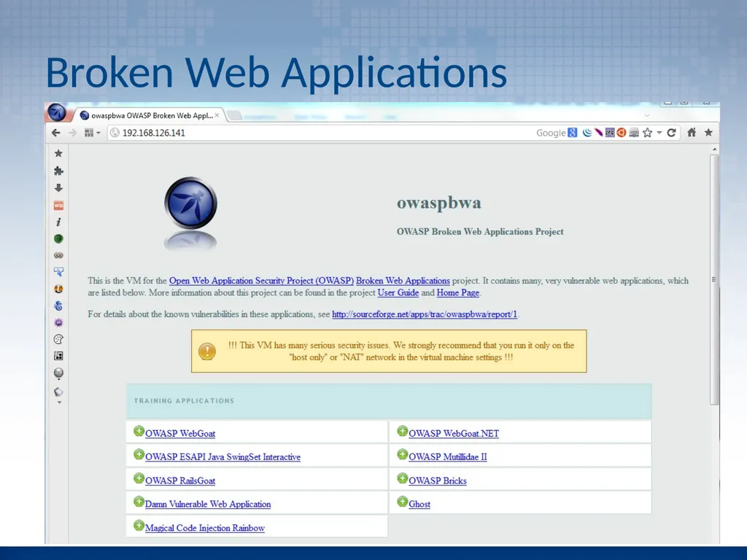Image resolution: width=747 pixels, height=560 pixels.
Task: Open the Magical Code Injection Rainbow link
Action: tap(205, 528)
